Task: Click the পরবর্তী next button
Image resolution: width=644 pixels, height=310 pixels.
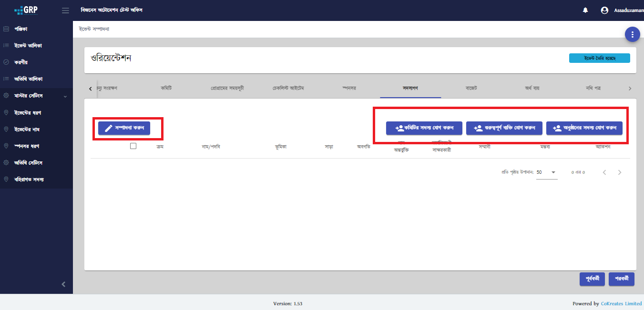Action: [x=622, y=279]
